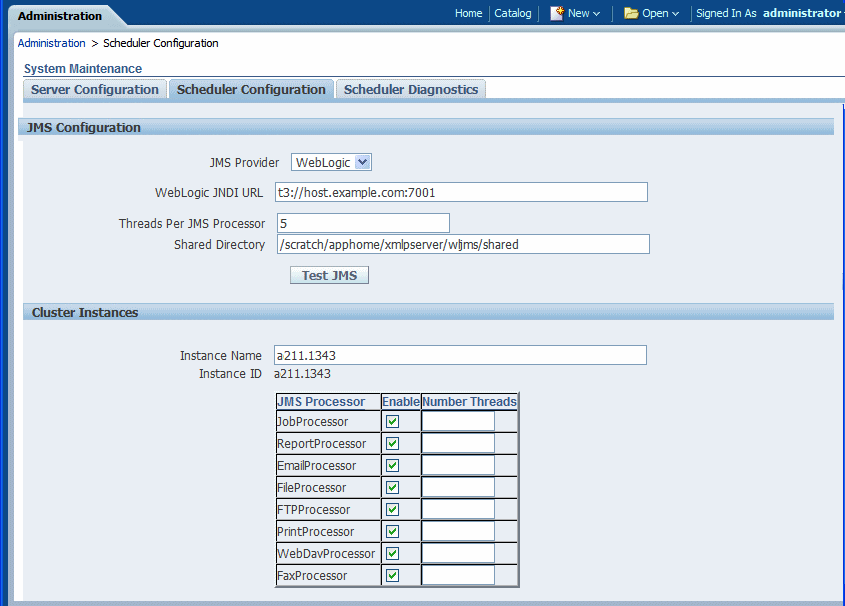This screenshot has width=845, height=606.
Task: Open the Catalog link
Action: [x=512, y=13]
